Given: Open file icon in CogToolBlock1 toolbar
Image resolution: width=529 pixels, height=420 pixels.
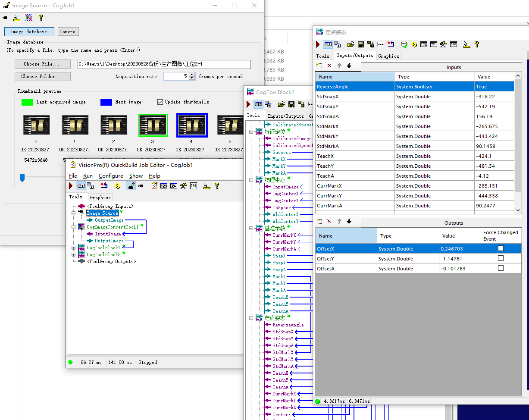Looking at the screenshot, I should 281,104.
